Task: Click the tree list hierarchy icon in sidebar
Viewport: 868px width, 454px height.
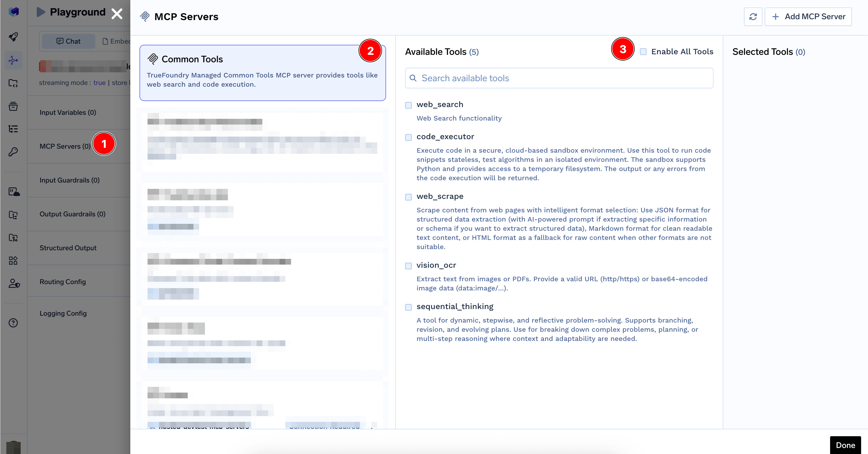Action: pos(13,129)
